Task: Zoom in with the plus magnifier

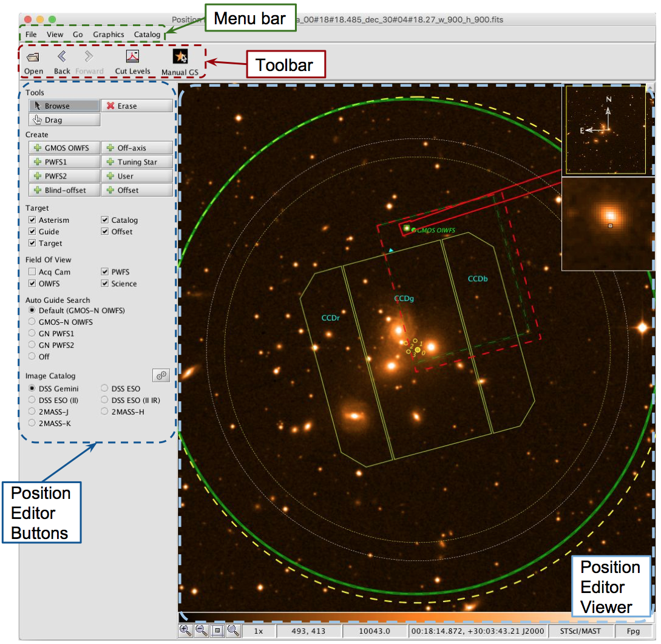Action: [185, 631]
